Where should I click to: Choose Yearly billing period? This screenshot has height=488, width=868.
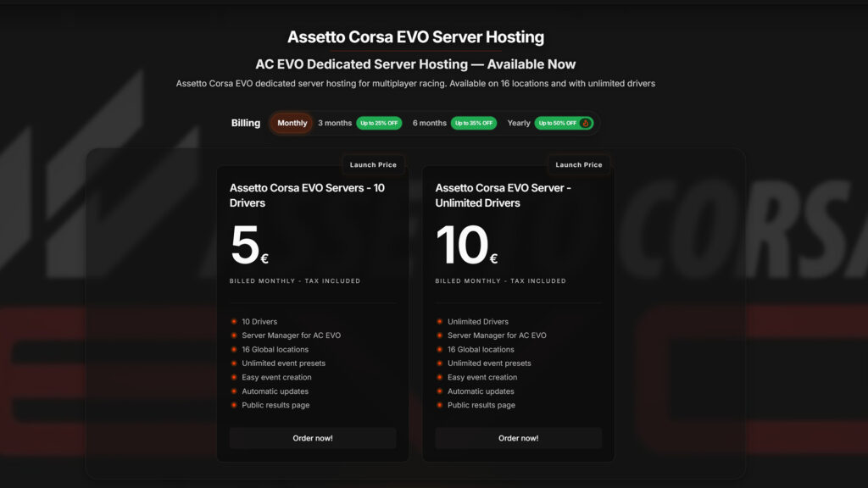click(519, 123)
